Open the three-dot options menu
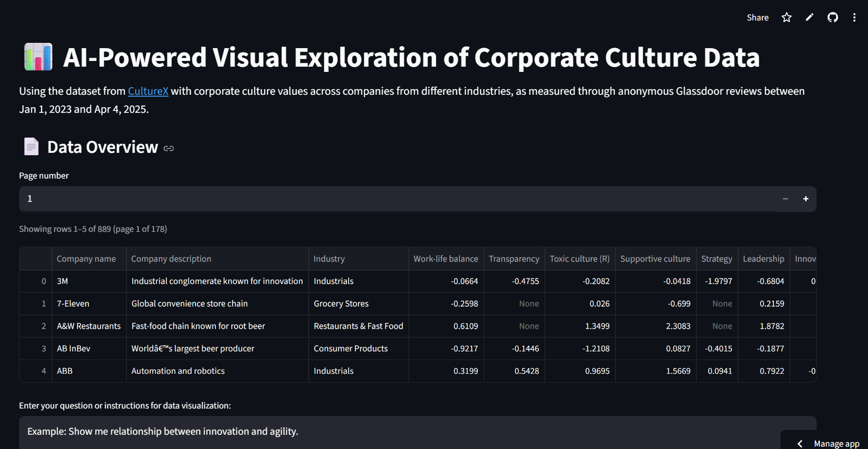 (854, 18)
